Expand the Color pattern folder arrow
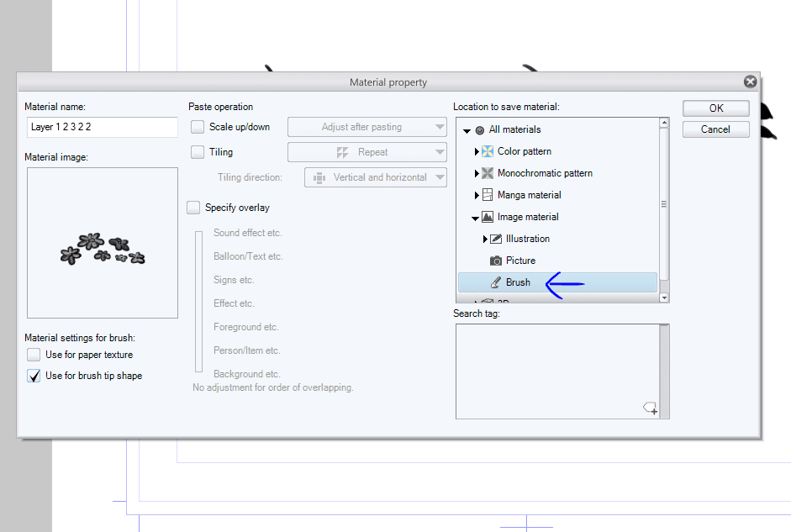The height and width of the screenshot is (532, 791). coord(477,151)
